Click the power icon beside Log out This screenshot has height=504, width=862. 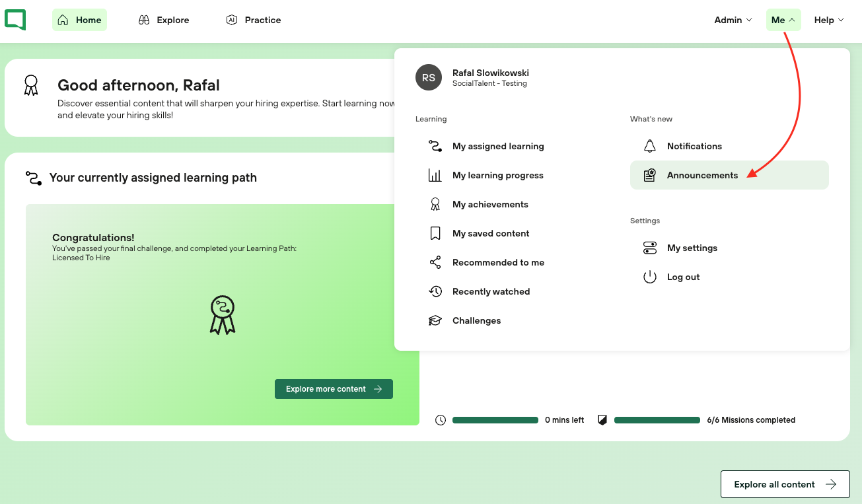click(x=650, y=277)
